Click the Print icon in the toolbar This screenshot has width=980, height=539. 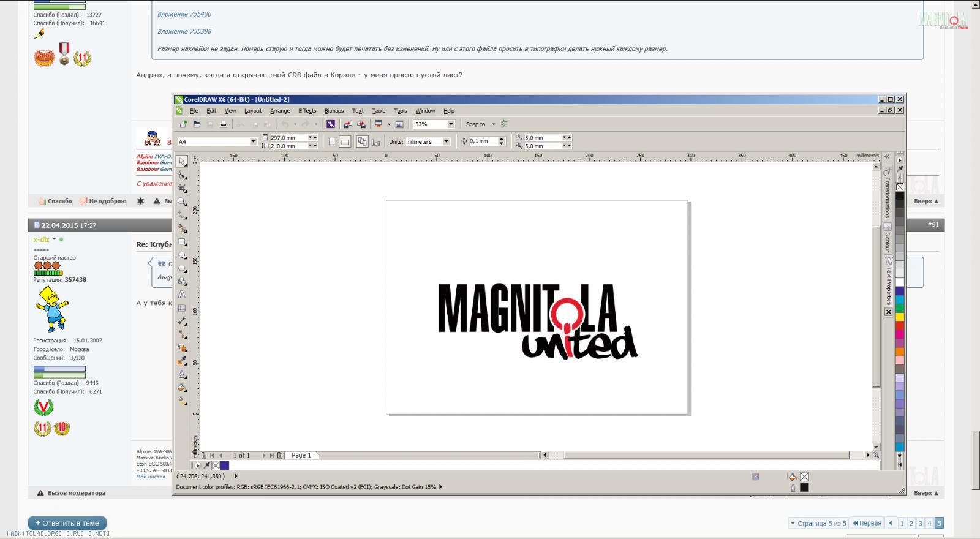point(224,124)
